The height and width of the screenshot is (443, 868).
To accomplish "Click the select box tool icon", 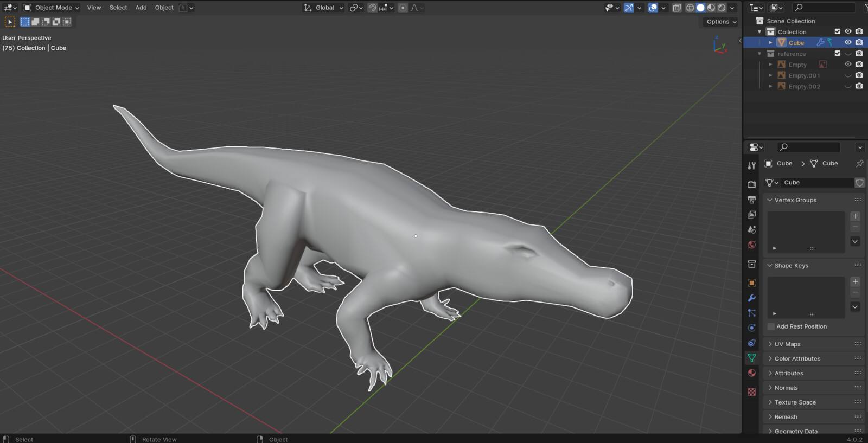I will point(10,22).
